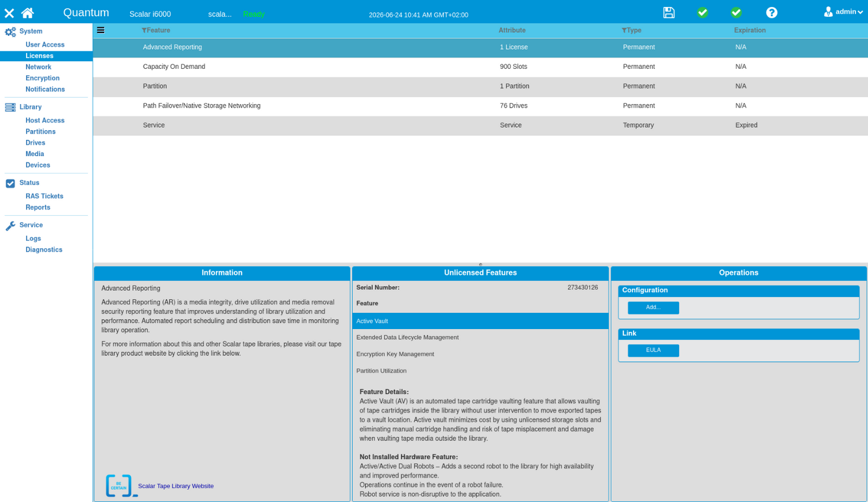The height and width of the screenshot is (502, 868).
Task: Expand the admin user dropdown
Action: tap(843, 12)
